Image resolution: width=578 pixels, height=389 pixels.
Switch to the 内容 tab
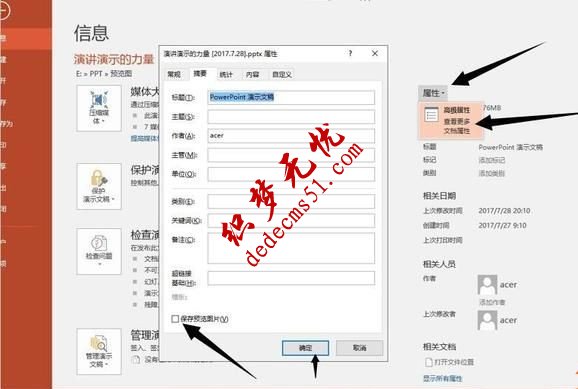pyautogui.click(x=253, y=74)
